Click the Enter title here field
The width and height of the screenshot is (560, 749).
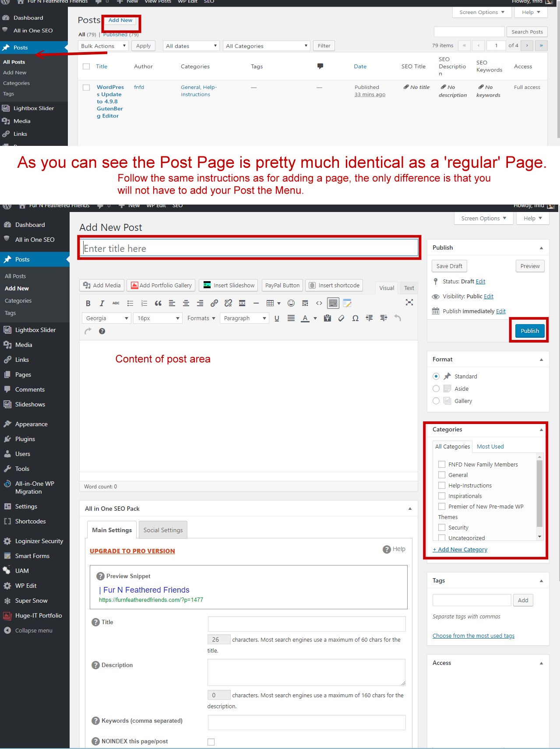tap(250, 248)
